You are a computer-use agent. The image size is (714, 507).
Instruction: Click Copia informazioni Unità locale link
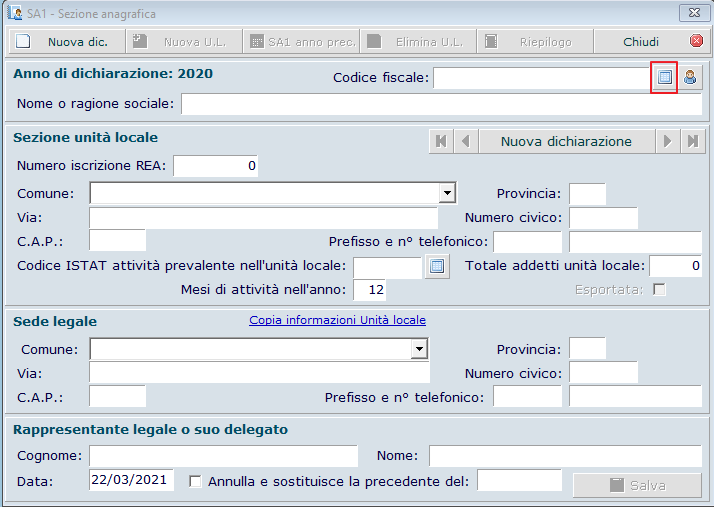337,320
